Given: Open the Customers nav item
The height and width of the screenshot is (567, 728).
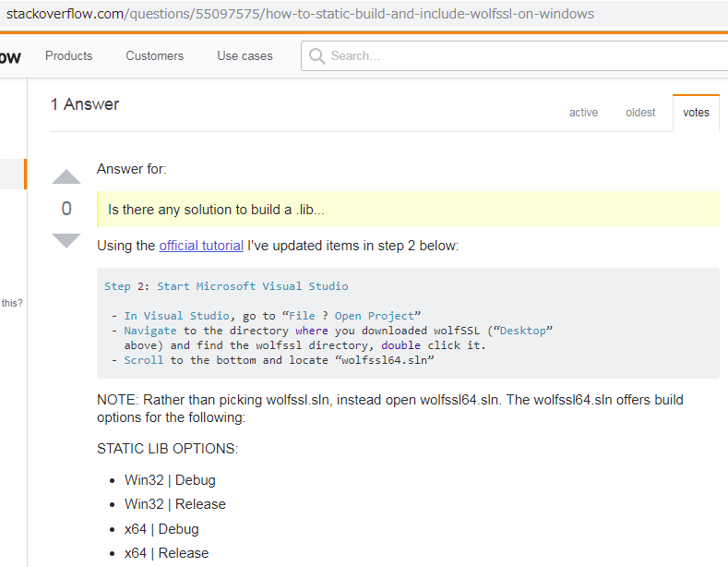Looking at the screenshot, I should point(155,55).
